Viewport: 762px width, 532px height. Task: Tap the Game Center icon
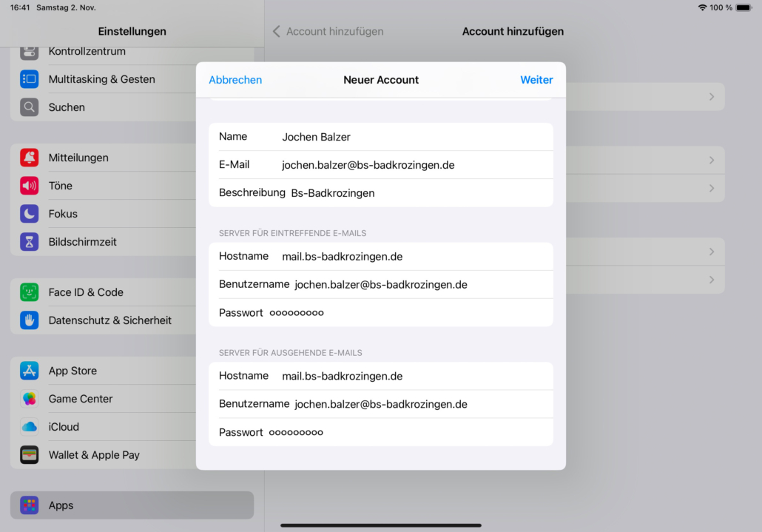coord(30,399)
